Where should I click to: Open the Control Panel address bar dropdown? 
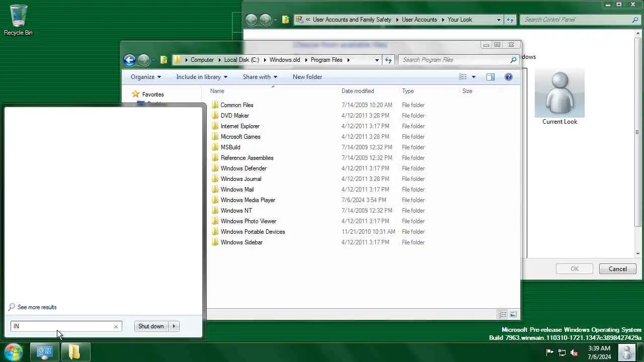click(499, 20)
